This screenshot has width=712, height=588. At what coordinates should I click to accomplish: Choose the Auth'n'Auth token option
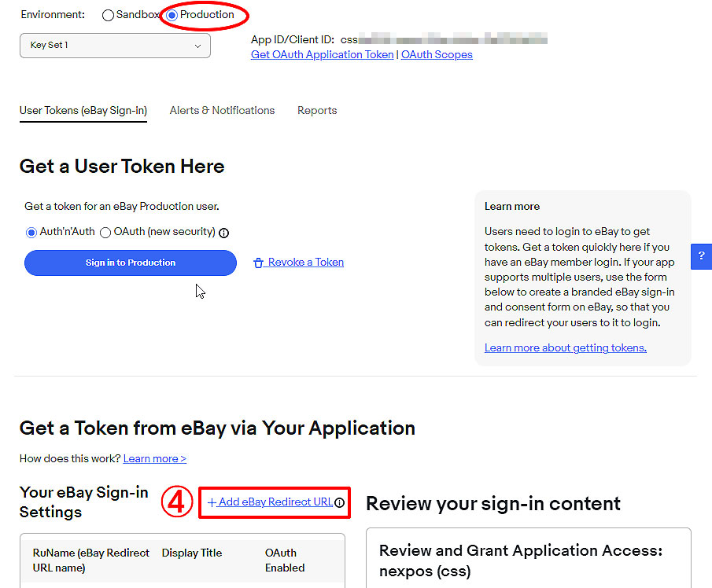point(31,232)
